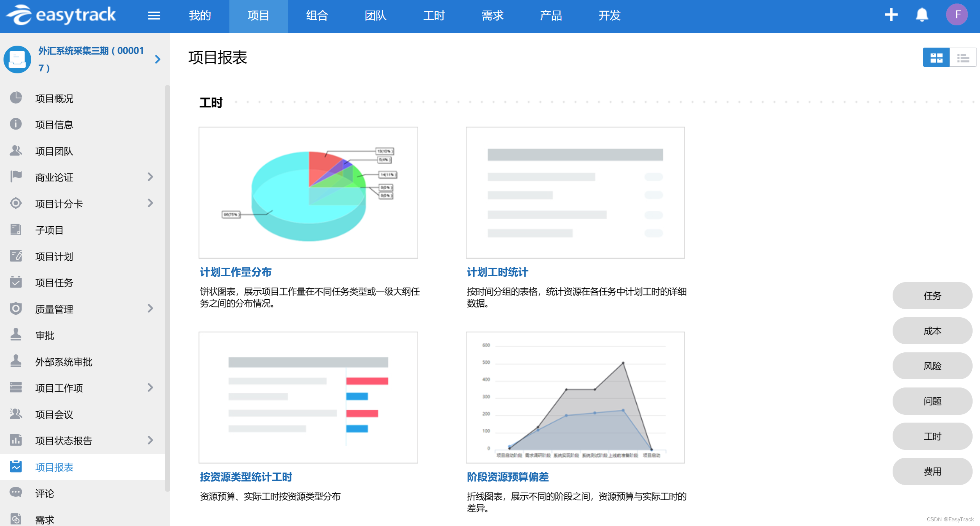Open the 计划工作量分布 report link
Image resolution: width=980 pixels, height=526 pixels.
pos(235,272)
